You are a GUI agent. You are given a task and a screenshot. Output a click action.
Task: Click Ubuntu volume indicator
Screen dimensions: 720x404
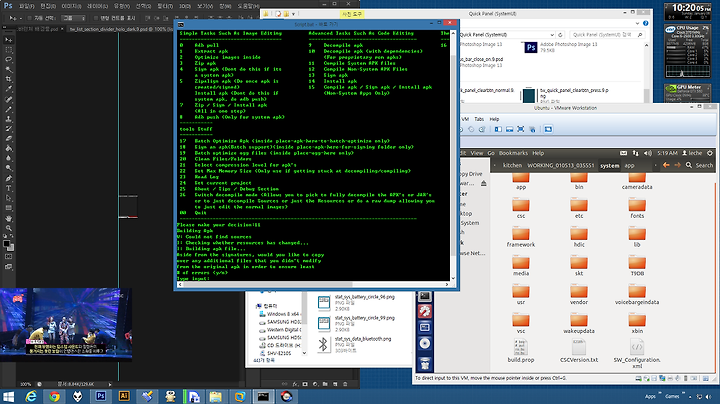(647, 153)
